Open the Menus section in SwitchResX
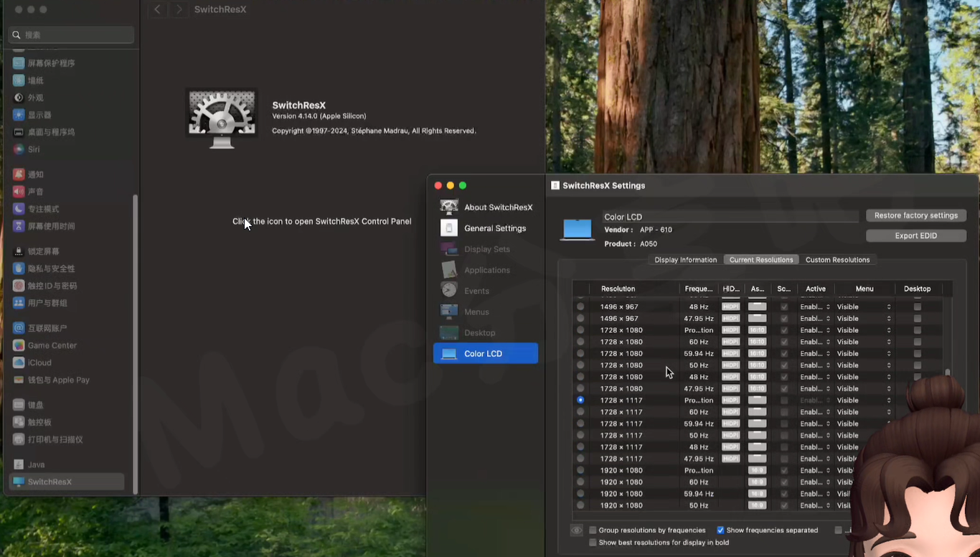Viewport: 980px width, 557px height. click(x=476, y=311)
